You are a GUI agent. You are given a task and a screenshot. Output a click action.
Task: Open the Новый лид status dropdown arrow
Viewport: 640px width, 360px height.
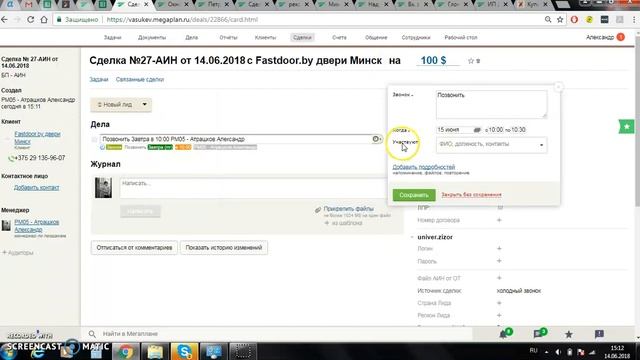tap(144, 104)
